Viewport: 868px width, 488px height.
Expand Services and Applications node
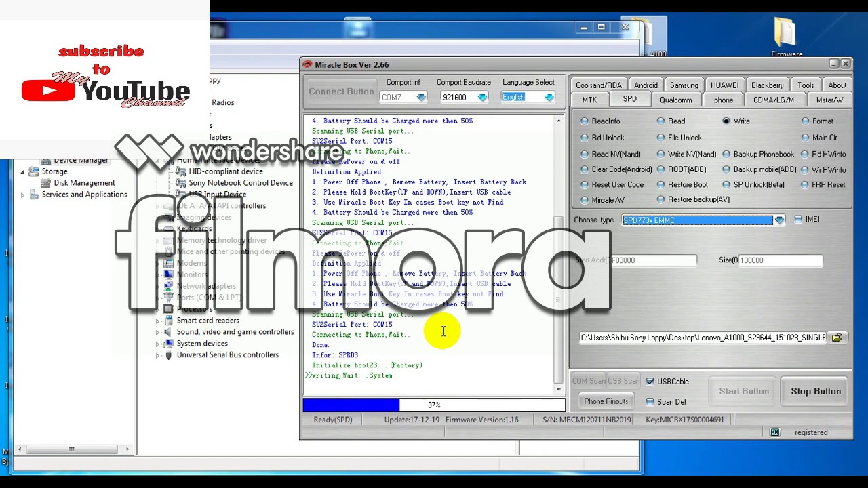click(x=22, y=195)
